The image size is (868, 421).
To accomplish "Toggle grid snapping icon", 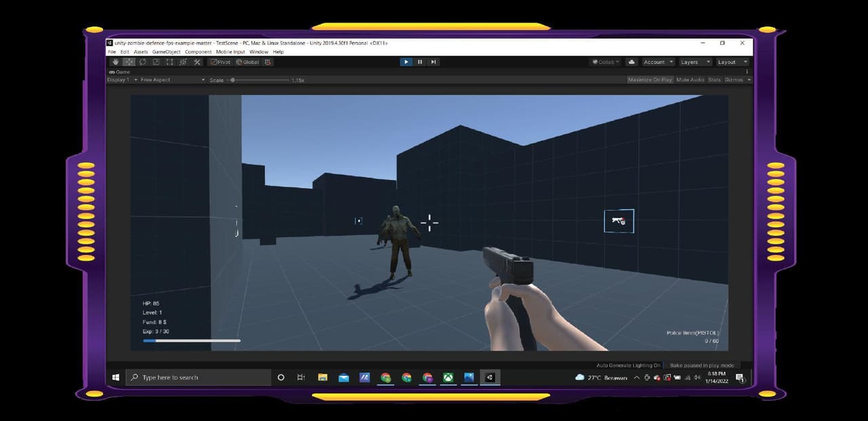I will tap(268, 62).
